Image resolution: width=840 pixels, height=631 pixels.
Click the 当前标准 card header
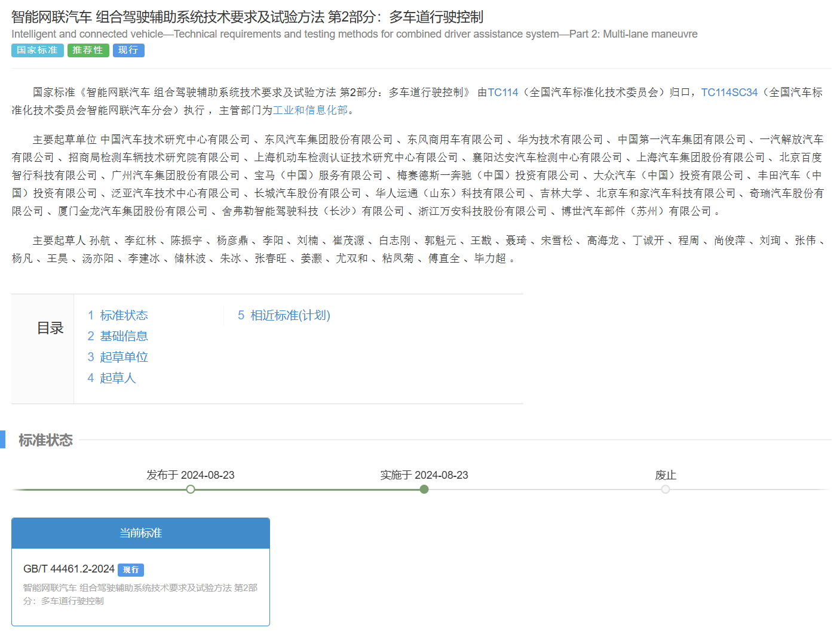140,533
